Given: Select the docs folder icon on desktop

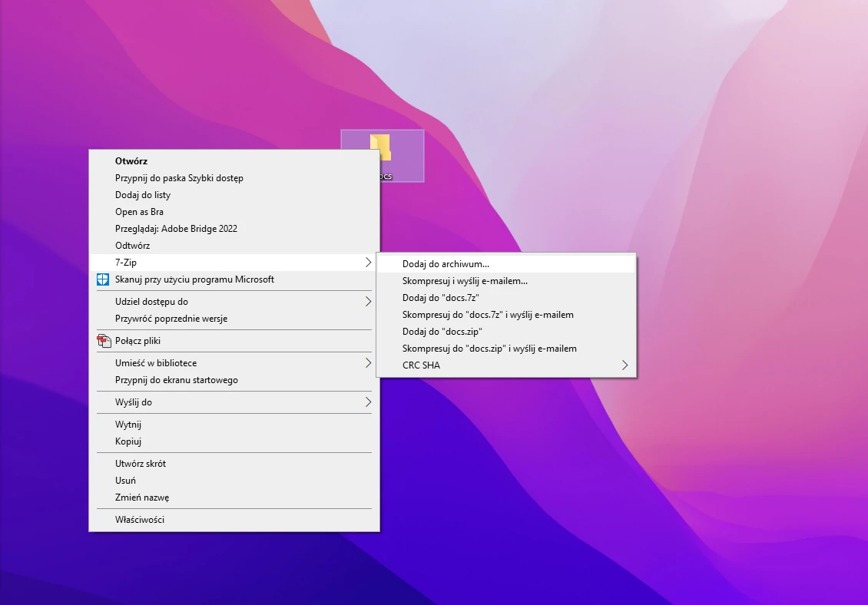Looking at the screenshot, I should [x=382, y=150].
